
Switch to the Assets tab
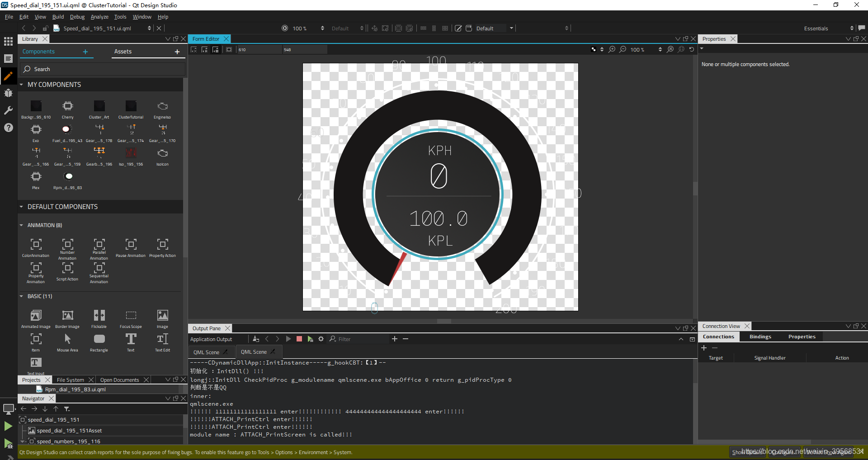pos(123,52)
